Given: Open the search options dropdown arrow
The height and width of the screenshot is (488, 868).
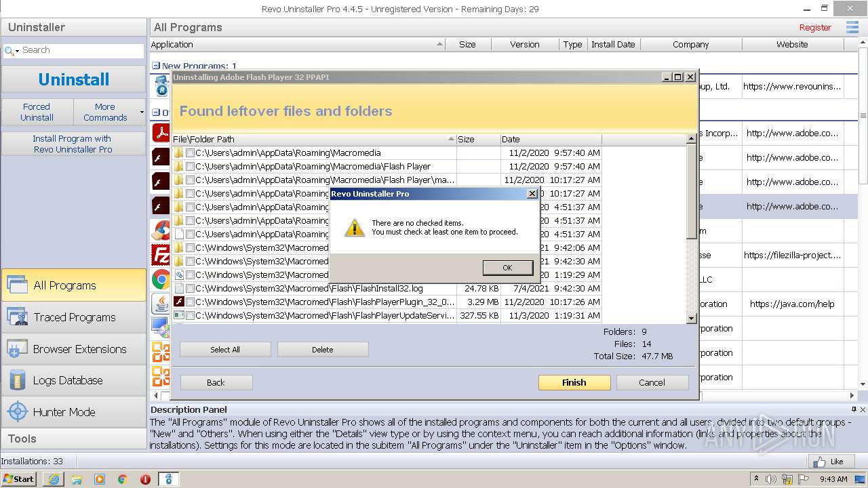Looking at the screenshot, I should pos(17,51).
